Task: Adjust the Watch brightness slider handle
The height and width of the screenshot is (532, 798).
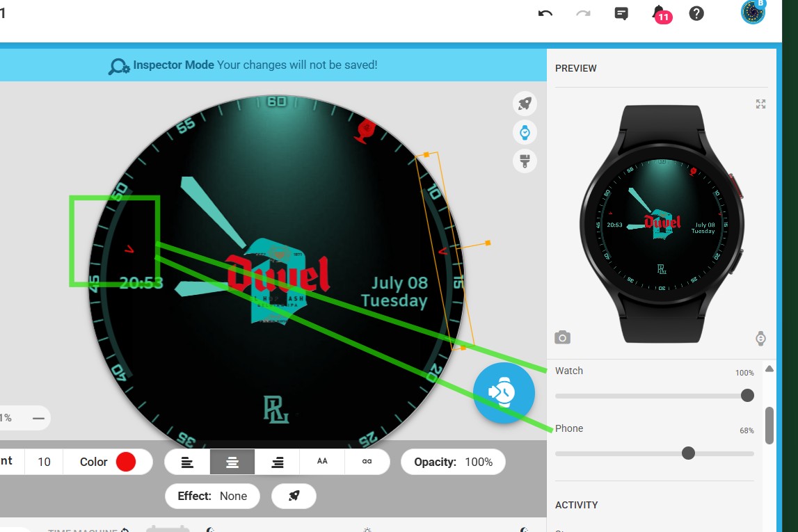Action: pyautogui.click(x=747, y=395)
